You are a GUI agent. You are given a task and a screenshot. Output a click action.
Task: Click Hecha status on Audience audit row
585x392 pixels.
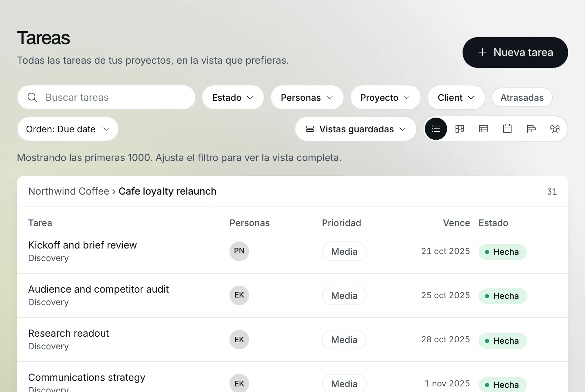click(x=502, y=296)
